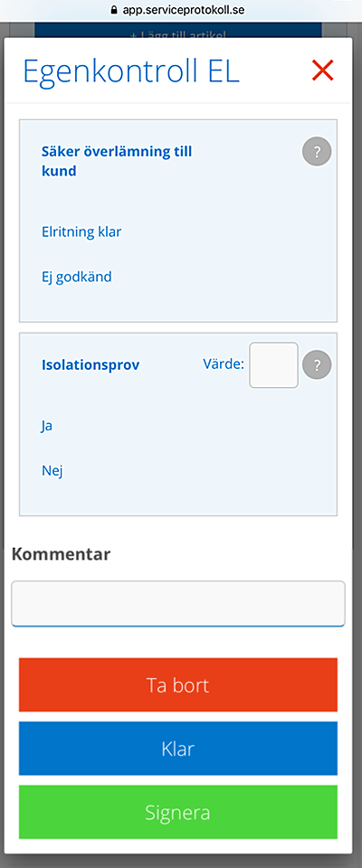Select the Ej godkänd option

coord(77,277)
